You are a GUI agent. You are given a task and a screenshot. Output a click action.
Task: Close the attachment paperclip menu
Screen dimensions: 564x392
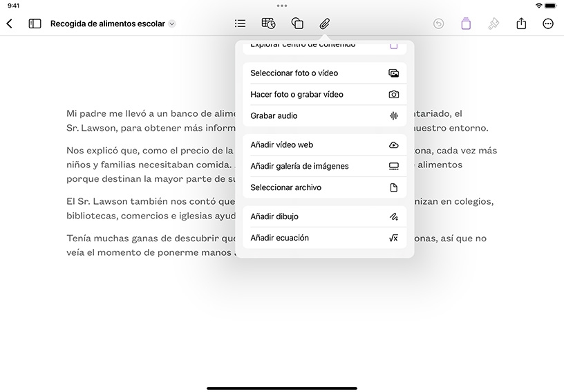[x=324, y=24]
